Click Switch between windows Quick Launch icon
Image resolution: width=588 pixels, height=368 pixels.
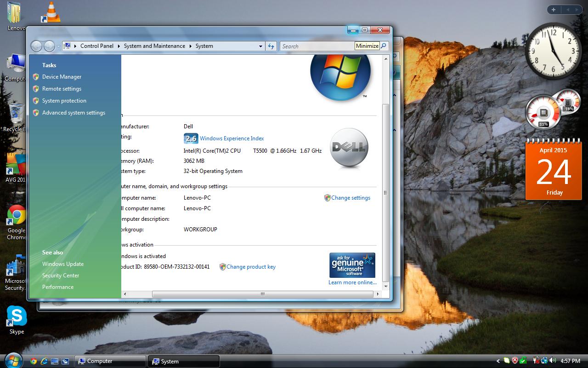pos(65,361)
